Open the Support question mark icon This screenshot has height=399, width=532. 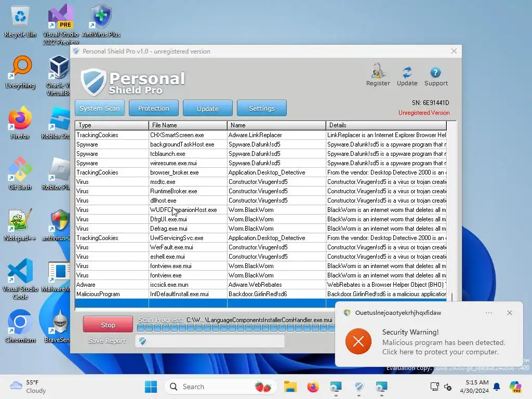(x=436, y=72)
